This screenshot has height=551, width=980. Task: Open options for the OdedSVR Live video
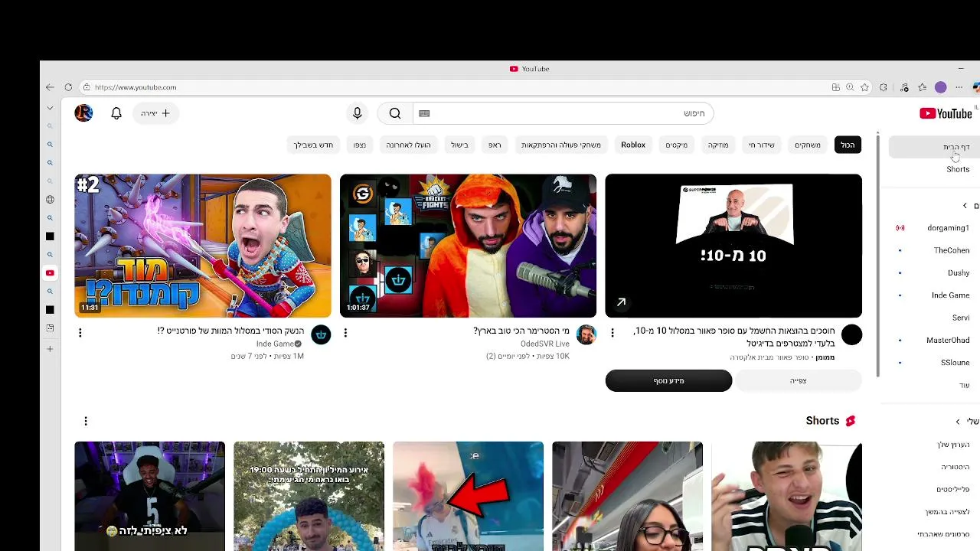[x=345, y=333]
